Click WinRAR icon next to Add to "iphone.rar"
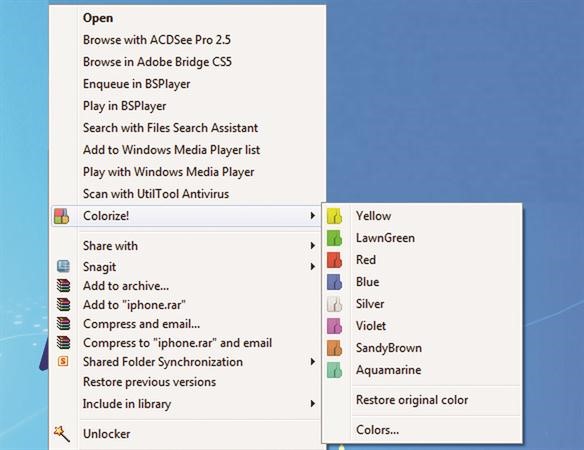Screen dimensions: 584x450 click(63, 305)
